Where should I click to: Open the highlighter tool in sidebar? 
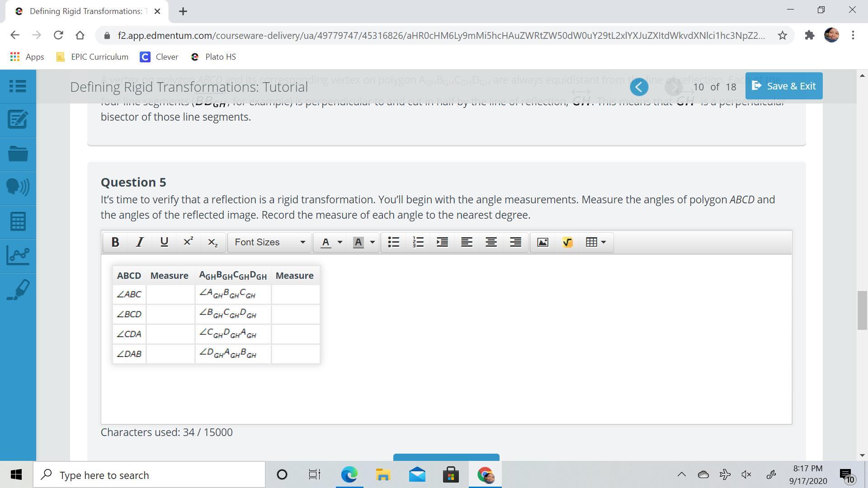point(18,289)
